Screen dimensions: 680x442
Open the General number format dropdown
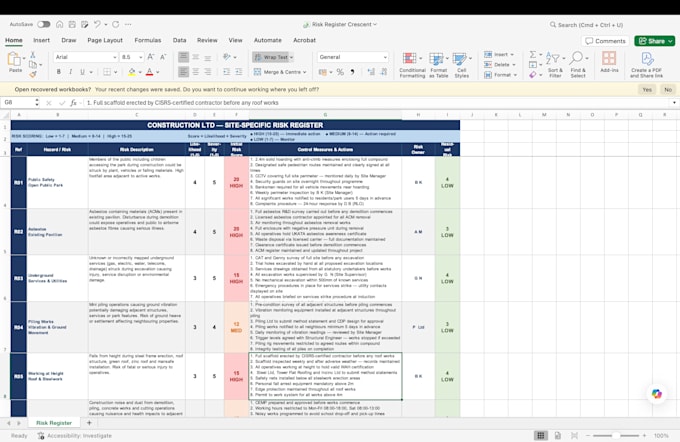385,57
